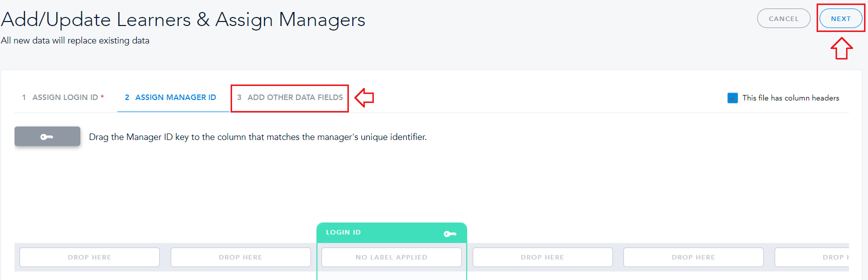Open the Add Other Data Fields tab

click(x=290, y=97)
